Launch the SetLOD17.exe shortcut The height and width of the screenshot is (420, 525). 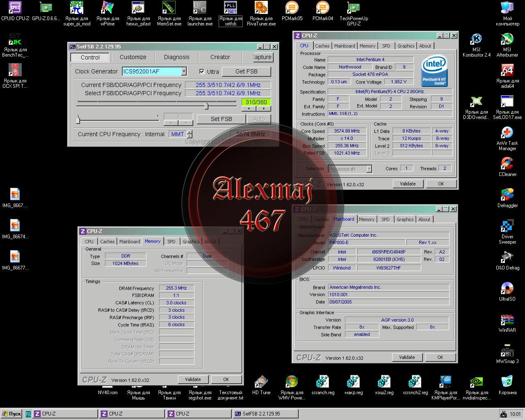pos(507,101)
